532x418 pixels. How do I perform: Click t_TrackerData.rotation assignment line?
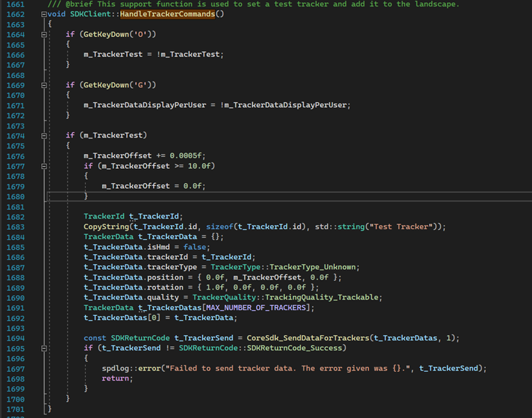click(201, 287)
